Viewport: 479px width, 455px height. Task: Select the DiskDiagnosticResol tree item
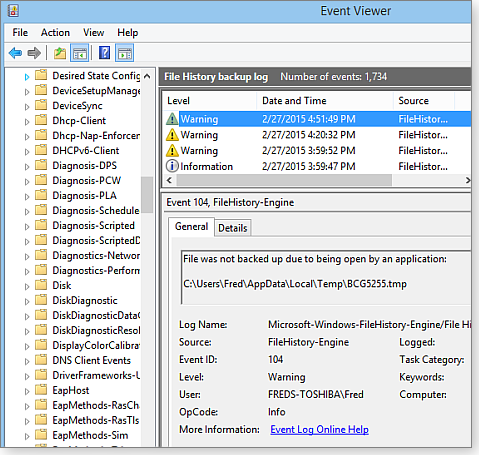point(96,330)
